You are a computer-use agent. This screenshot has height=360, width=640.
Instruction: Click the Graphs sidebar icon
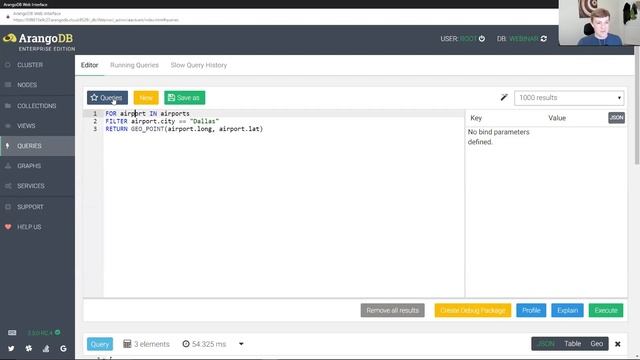(x=8, y=166)
